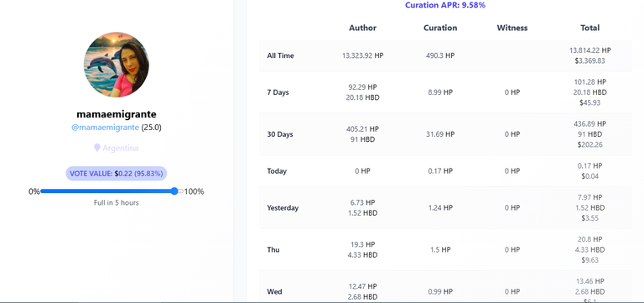Click the location pin icon beside Argentina

tap(97, 148)
